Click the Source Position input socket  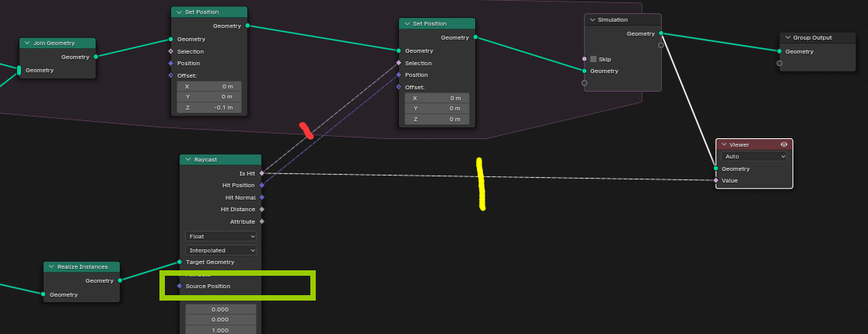tap(180, 286)
